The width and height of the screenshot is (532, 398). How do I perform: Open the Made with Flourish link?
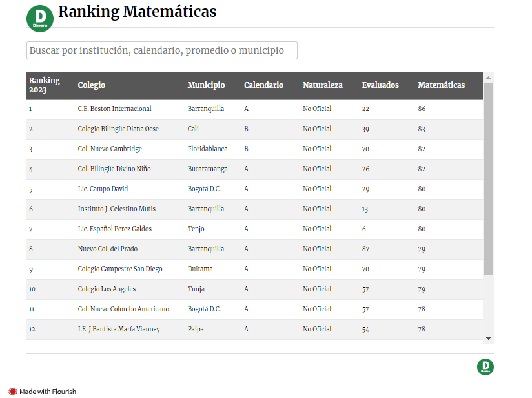tap(47, 392)
